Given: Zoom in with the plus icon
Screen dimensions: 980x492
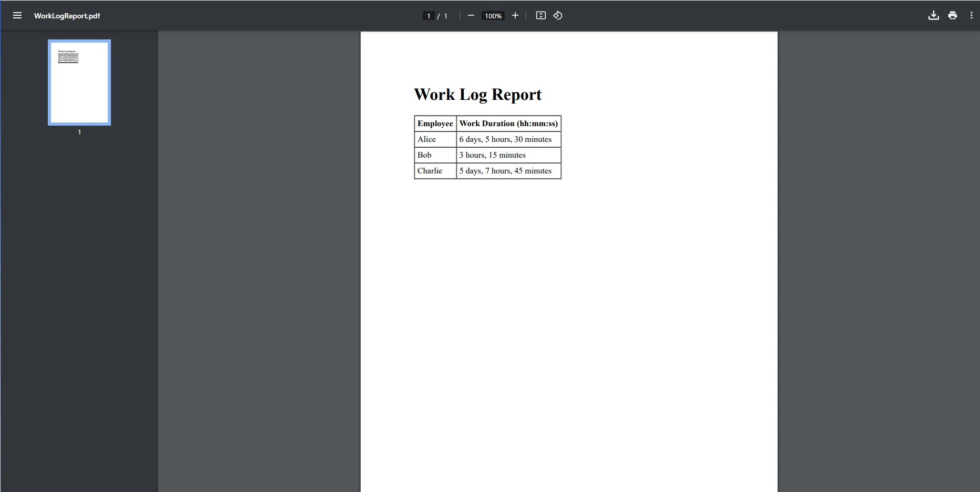Looking at the screenshot, I should [x=515, y=15].
